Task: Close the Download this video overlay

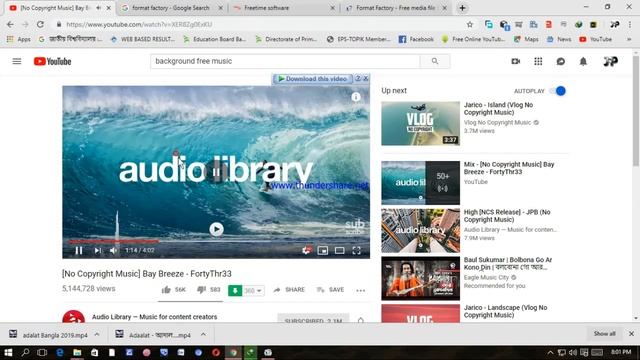Action: click(x=366, y=78)
